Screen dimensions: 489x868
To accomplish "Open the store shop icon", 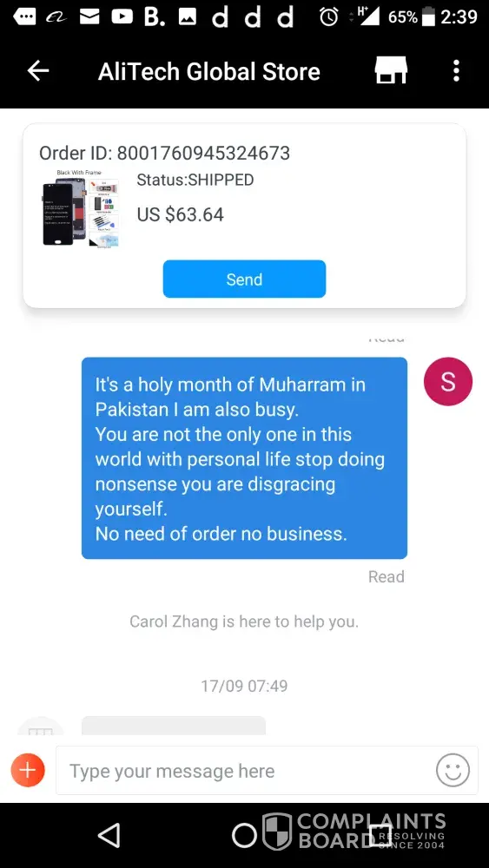I will [x=391, y=70].
